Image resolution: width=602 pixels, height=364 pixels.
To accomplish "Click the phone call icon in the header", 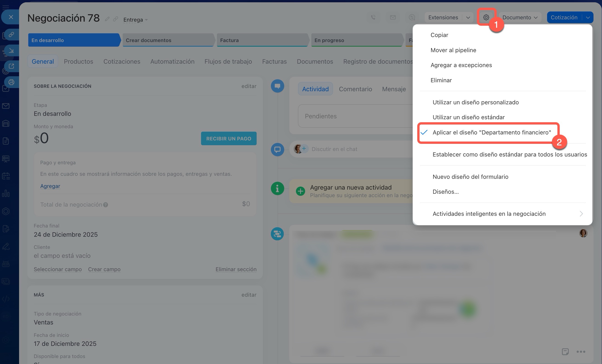I will tap(373, 17).
